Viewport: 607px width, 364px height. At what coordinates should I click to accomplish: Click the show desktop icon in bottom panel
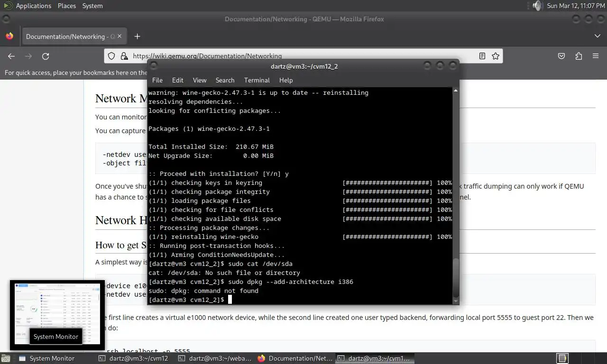coord(5,358)
